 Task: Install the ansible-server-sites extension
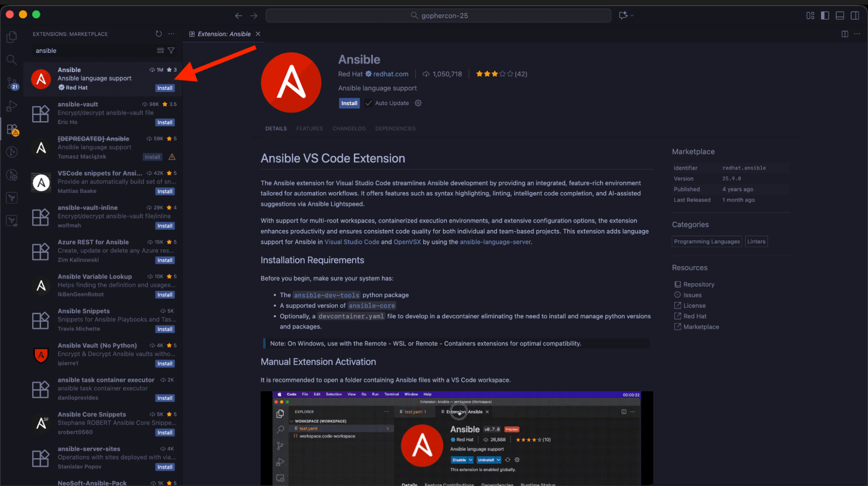click(x=165, y=467)
